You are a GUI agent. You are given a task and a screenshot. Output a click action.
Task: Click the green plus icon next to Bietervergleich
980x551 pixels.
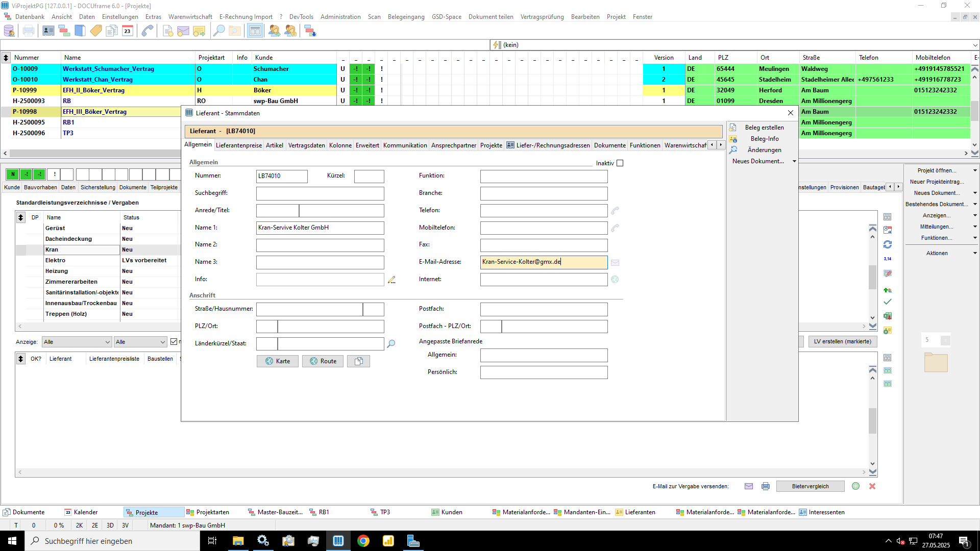point(856,486)
